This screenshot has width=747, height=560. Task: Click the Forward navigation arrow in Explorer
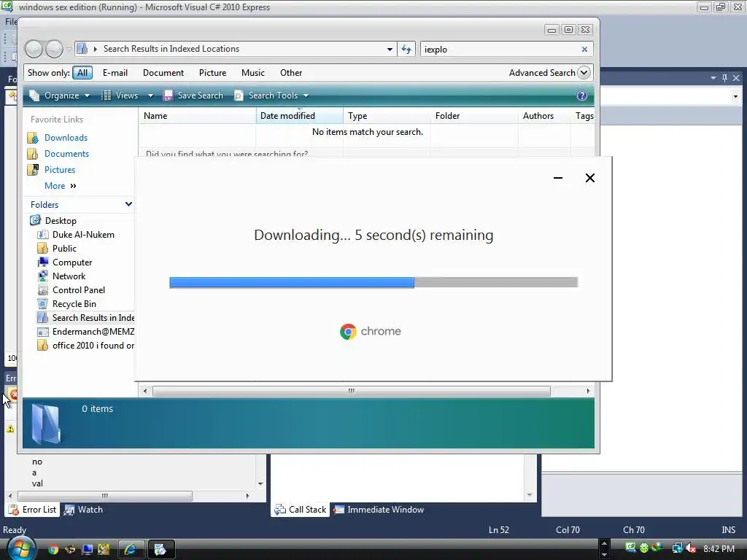point(54,49)
